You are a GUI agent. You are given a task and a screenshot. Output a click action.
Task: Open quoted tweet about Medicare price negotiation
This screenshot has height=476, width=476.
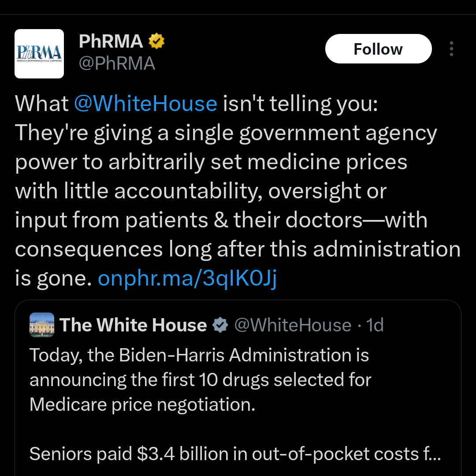(x=238, y=388)
